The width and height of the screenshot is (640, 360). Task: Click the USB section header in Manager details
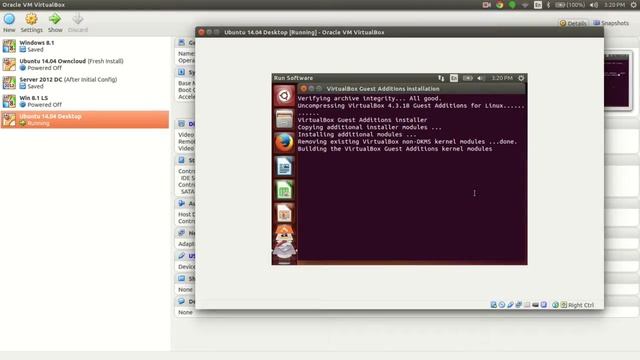tap(186, 256)
